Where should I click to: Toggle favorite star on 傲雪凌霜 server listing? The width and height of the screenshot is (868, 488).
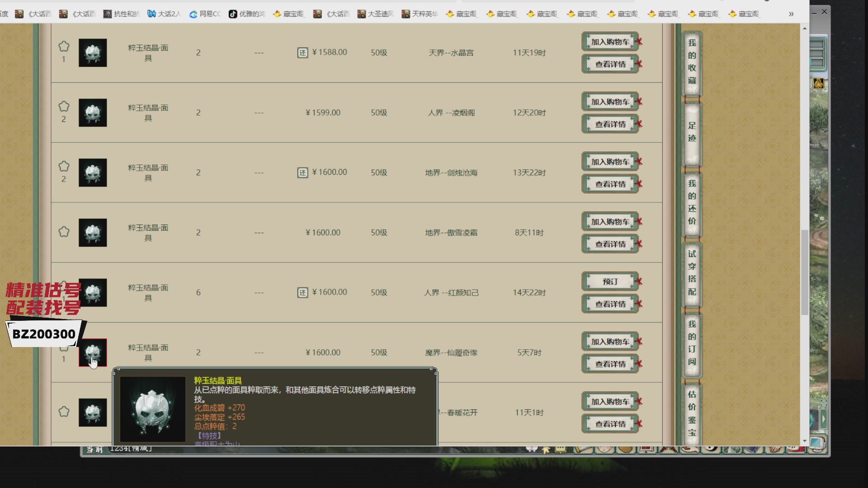(64, 232)
